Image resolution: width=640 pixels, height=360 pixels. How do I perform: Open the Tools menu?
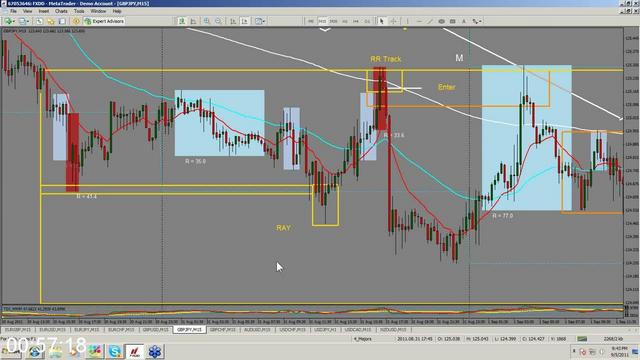(x=79, y=11)
